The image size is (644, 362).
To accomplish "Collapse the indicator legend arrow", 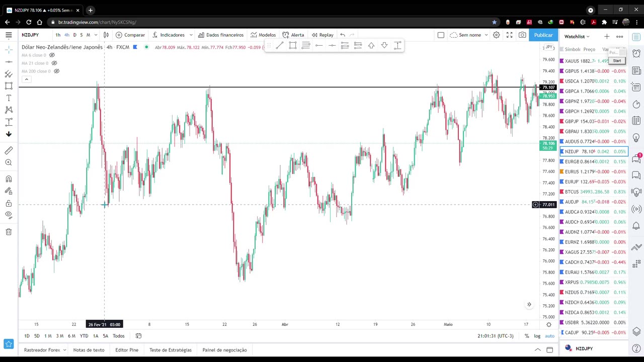I will tap(26, 79).
